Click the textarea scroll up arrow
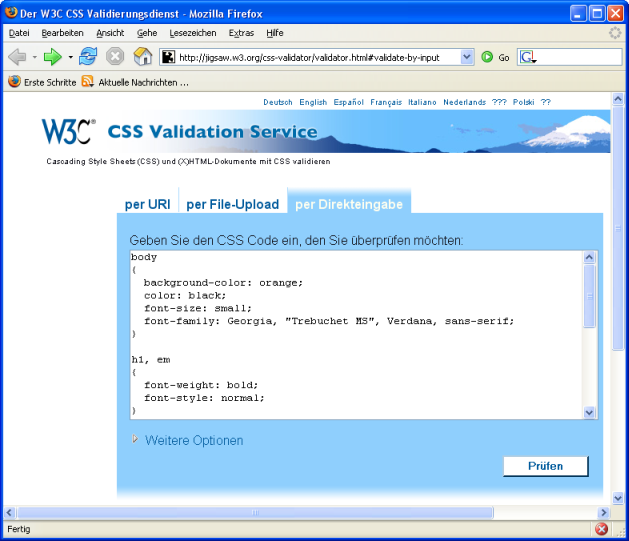This screenshot has width=629, height=541. coord(589,257)
